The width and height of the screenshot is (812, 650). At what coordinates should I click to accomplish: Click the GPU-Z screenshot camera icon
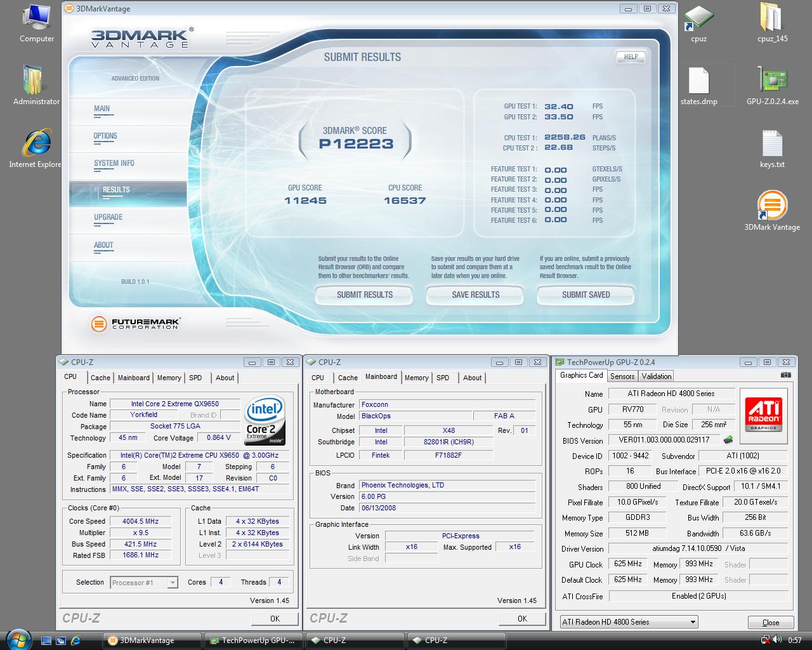click(x=786, y=375)
